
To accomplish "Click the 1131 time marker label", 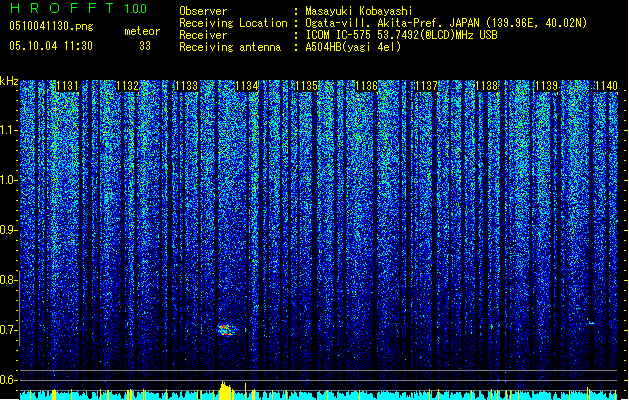I will click(x=67, y=86).
